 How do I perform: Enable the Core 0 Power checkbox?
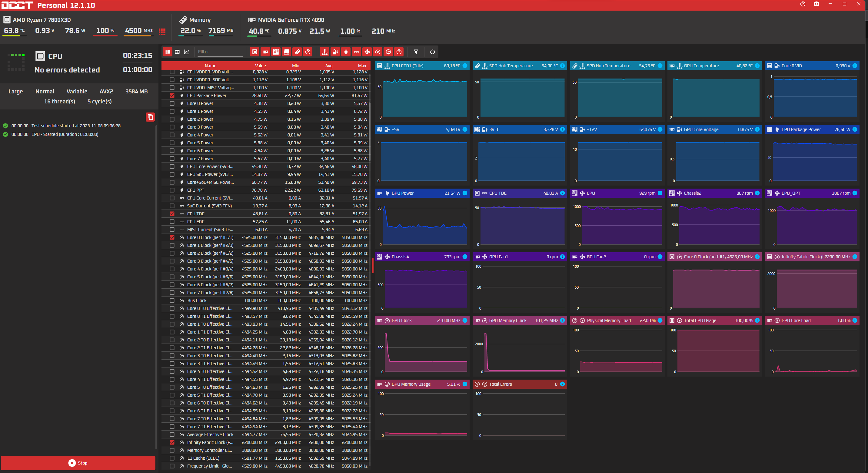(172, 103)
